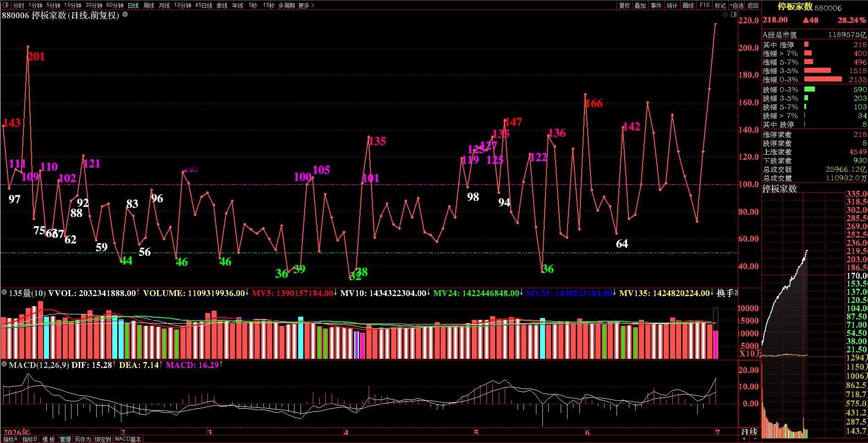868x443 pixels.
Task: Open the MACD基本 template tab
Action: click(128, 439)
